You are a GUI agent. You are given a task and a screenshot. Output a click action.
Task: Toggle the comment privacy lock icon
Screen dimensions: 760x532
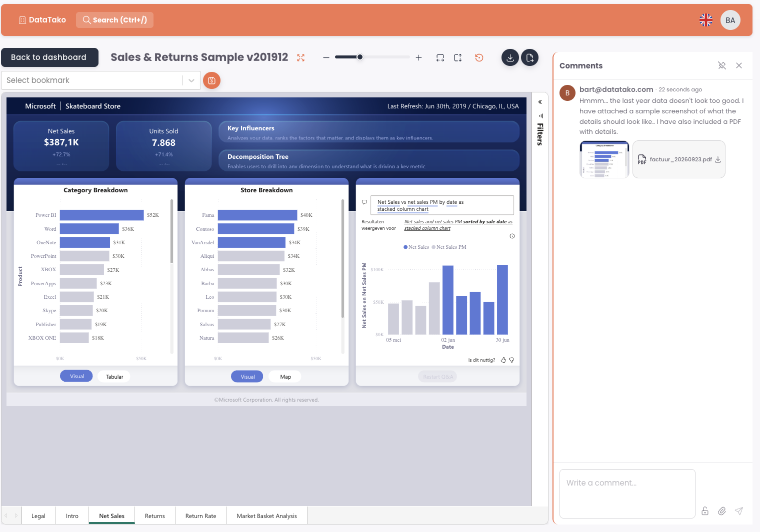705,511
